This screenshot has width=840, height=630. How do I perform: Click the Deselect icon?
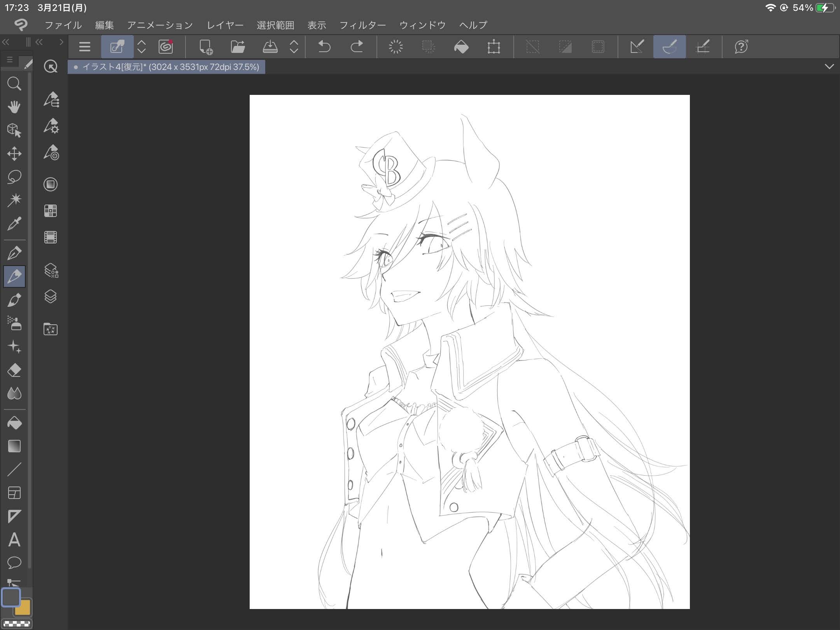pos(533,47)
